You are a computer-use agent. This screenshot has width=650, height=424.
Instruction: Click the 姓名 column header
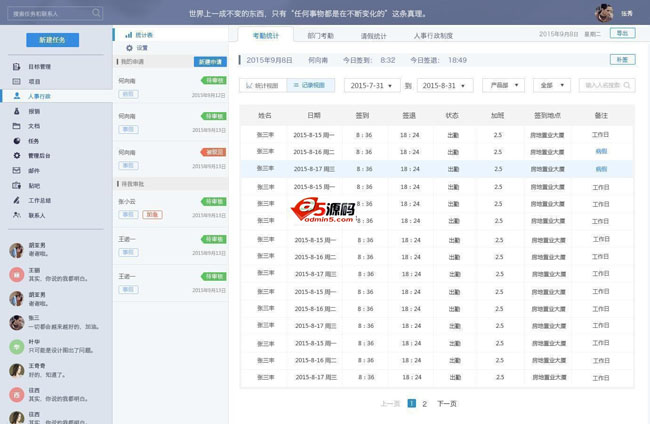pyautogui.click(x=264, y=115)
